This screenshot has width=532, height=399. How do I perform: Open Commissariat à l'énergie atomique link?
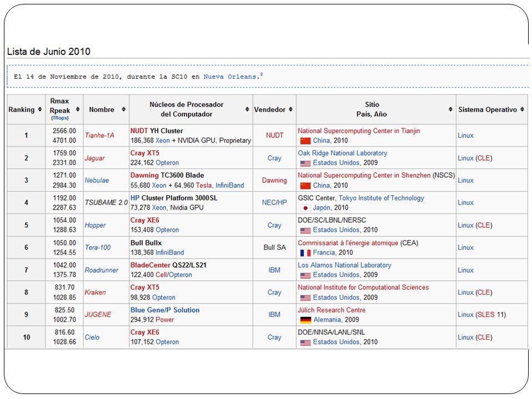point(348,243)
